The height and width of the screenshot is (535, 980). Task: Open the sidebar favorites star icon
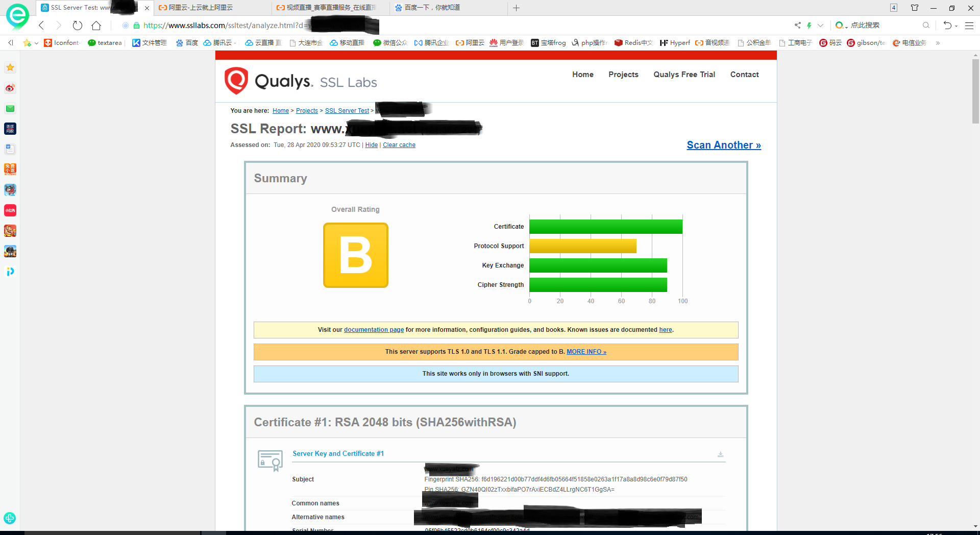[x=10, y=67]
